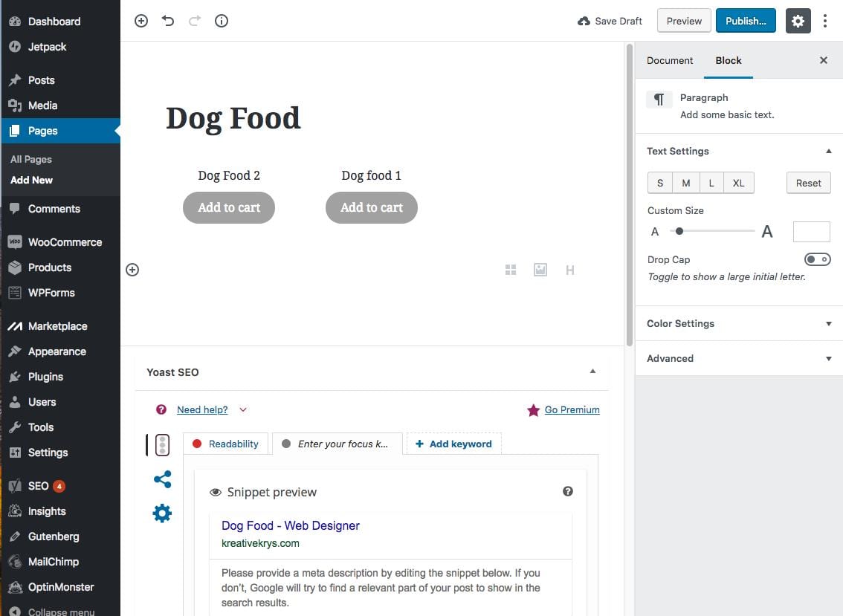Switch to the Document tab
Image resolution: width=843 pixels, height=616 pixels.
coord(670,61)
